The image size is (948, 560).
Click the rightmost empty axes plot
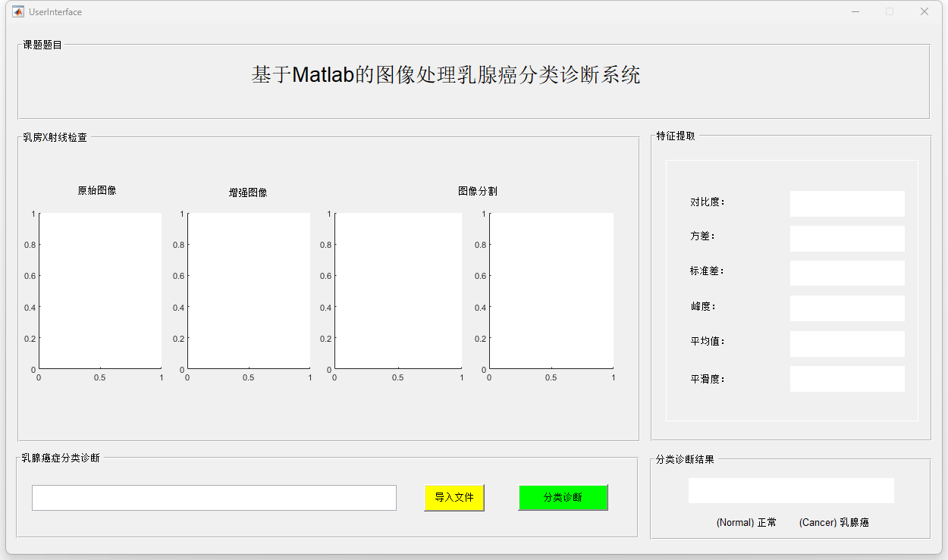[551, 291]
